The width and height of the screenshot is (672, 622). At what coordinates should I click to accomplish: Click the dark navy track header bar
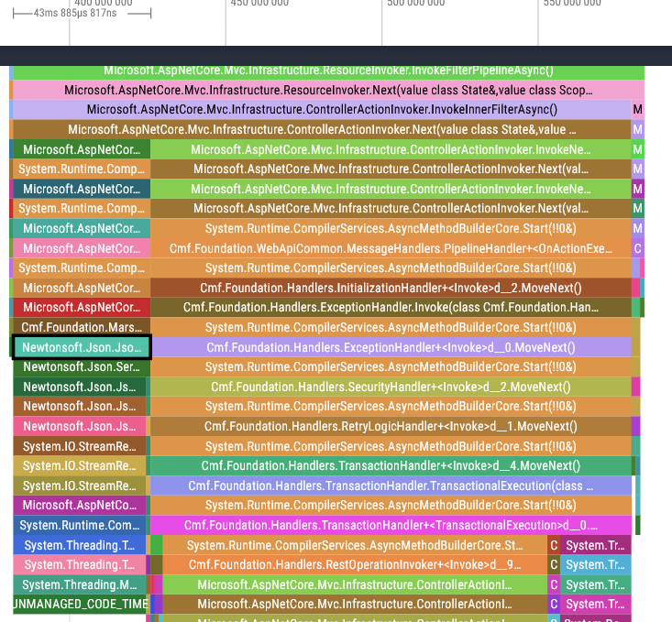coord(336,56)
